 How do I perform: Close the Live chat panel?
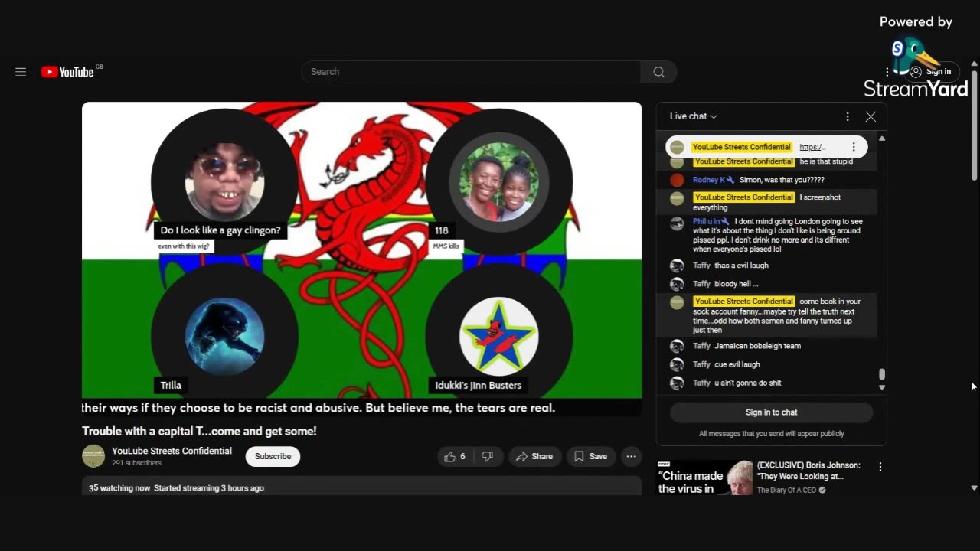pos(871,116)
